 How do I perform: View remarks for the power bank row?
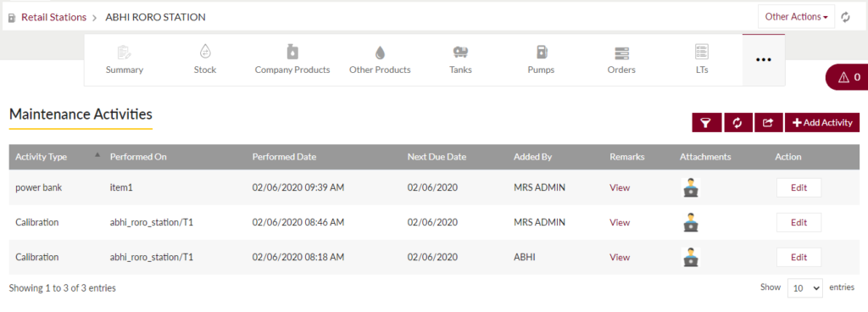click(620, 187)
